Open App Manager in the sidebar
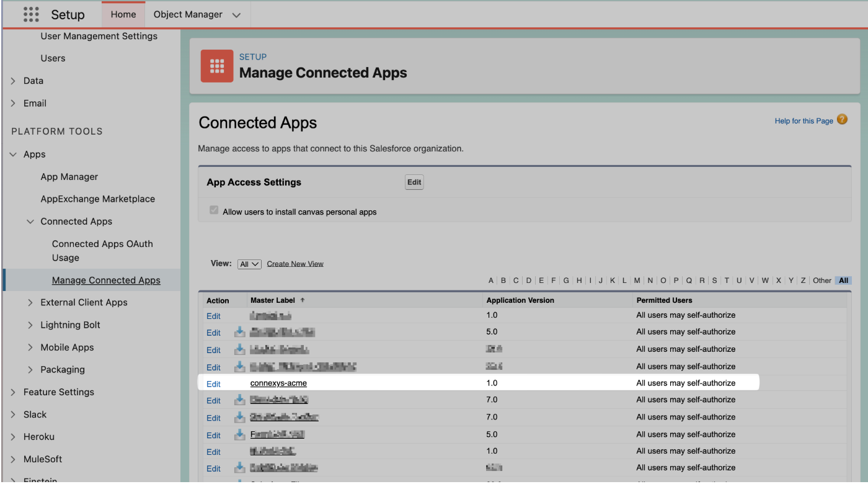Image resolution: width=868 pixels, height=484 pixels. click(69, 177)
